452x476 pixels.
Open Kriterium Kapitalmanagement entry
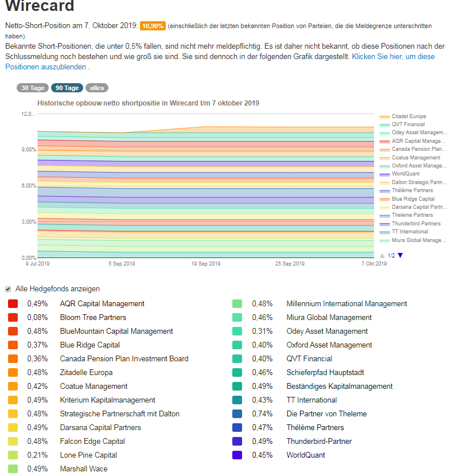point(107,400)
